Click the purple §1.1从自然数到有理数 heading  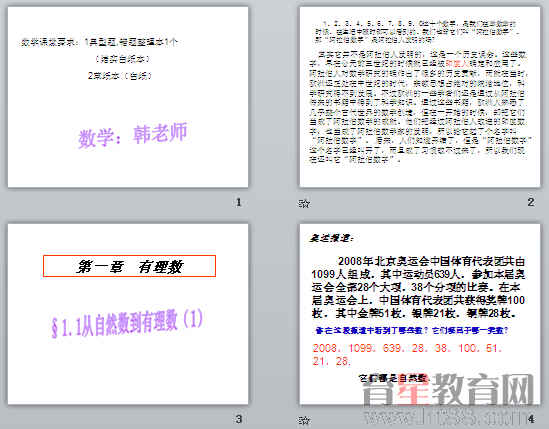tap(127, 324)
